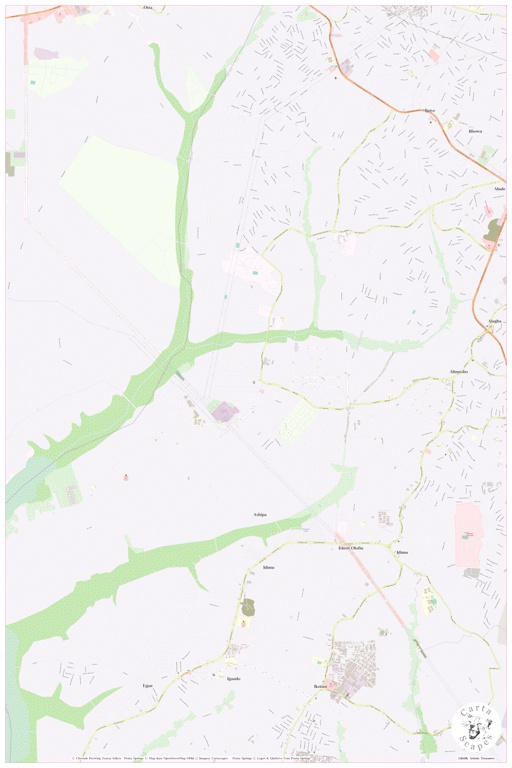Click the Egbeda label near top-right highway
The width and height of the screenshot is (512, 768).
tap(430, 110)
